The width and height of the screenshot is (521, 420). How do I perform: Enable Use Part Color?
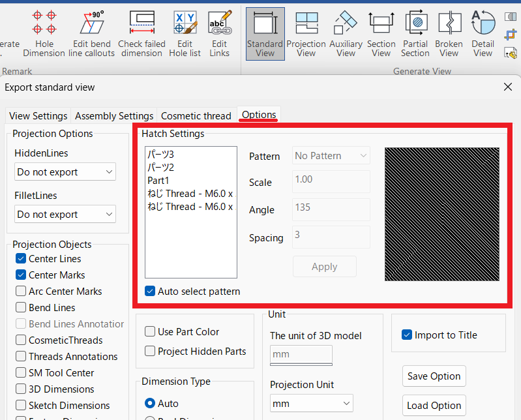coord(150,331)
